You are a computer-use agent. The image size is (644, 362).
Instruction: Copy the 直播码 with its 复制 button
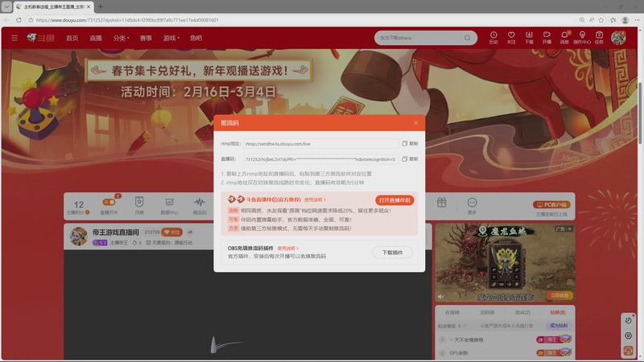coord(410,158)
